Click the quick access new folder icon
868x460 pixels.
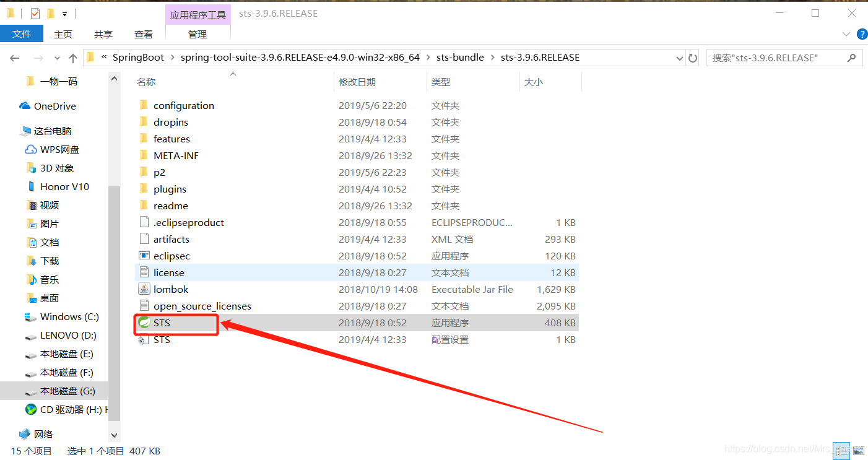[51, 13]
